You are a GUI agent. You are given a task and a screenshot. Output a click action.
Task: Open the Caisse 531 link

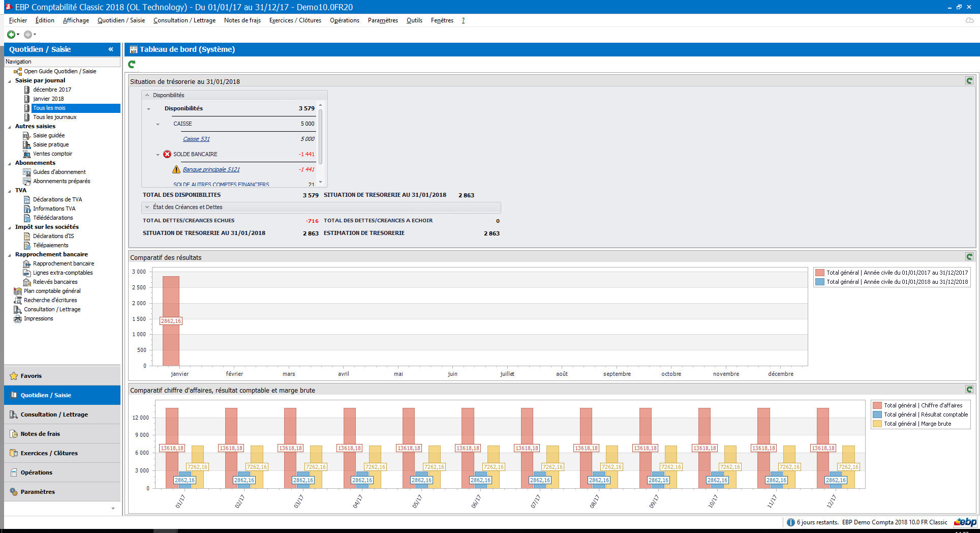click(x=196, y=139)
